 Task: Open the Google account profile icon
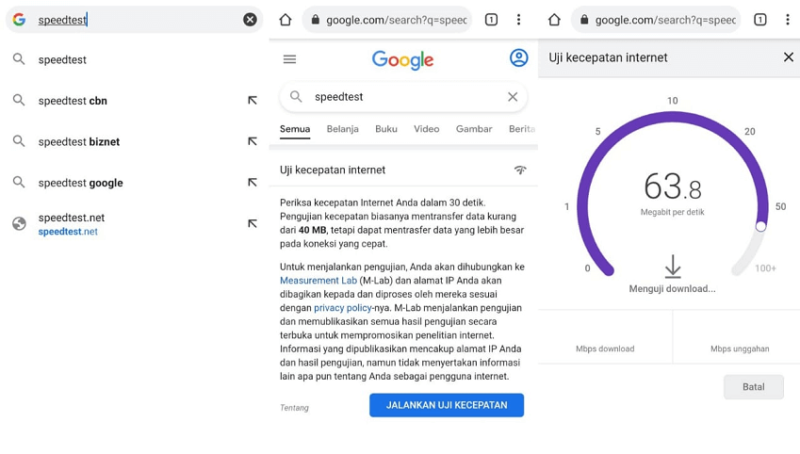[x=519, y=58]
